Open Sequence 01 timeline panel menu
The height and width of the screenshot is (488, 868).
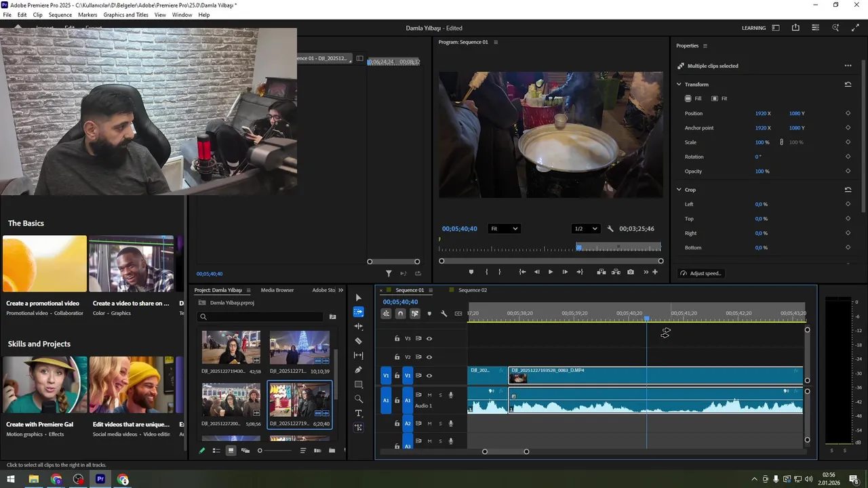coord(431,290)
